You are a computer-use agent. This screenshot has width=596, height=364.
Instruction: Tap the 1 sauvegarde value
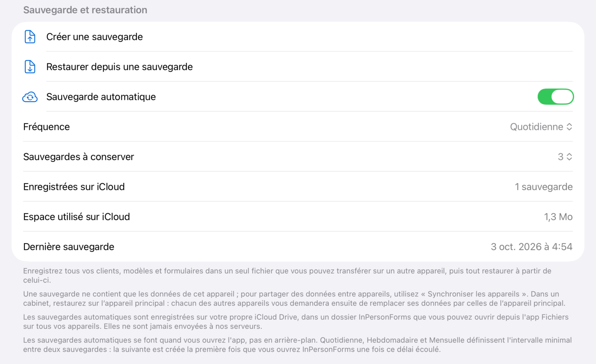[x=543, y=187]
